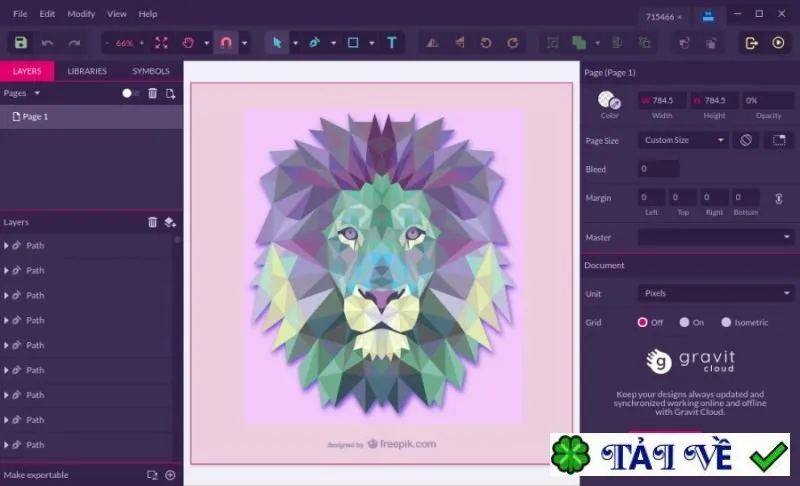The width and height of the screenshot is (800, 486).
Task: Click the user account icon
Action: (708, 16)
